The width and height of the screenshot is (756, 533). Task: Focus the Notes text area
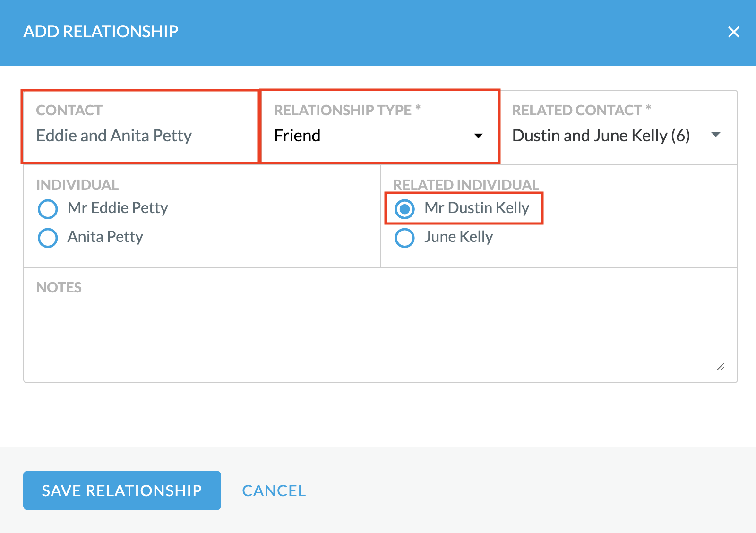pos(380,325)
